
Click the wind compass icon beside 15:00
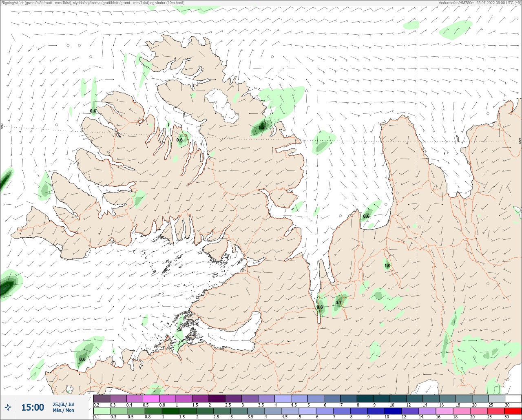8,407
